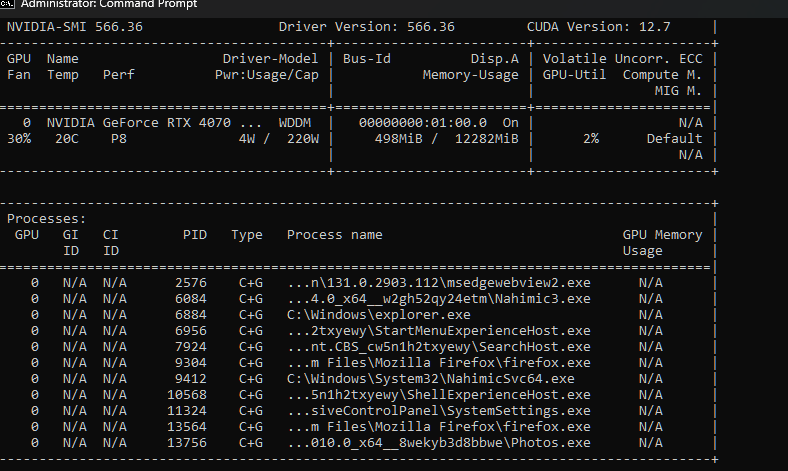This screenshot has height=471, width=788.
Task: Click the GPU name 'NVIDIA GeForce RTX 4070 ...'
Action: coord(154,123)
